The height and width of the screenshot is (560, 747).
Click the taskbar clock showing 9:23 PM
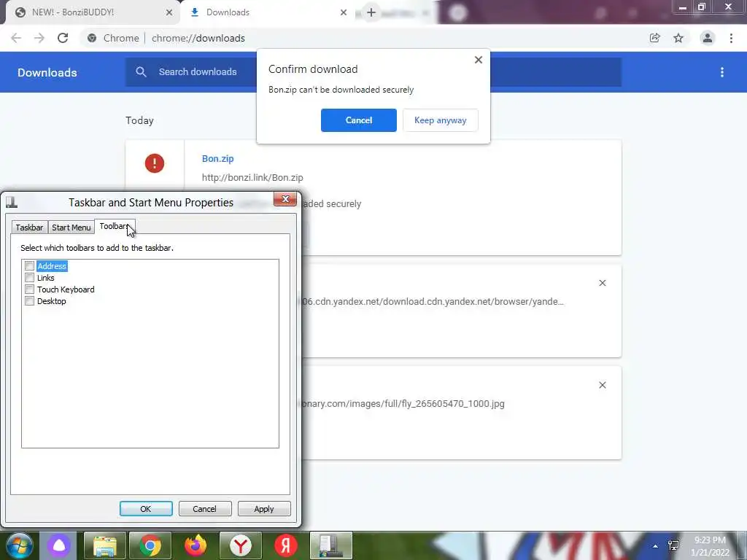tap(710, 546)
